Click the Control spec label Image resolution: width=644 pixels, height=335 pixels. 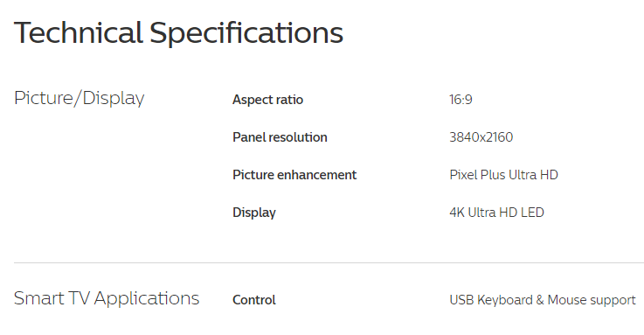point(254,300)
